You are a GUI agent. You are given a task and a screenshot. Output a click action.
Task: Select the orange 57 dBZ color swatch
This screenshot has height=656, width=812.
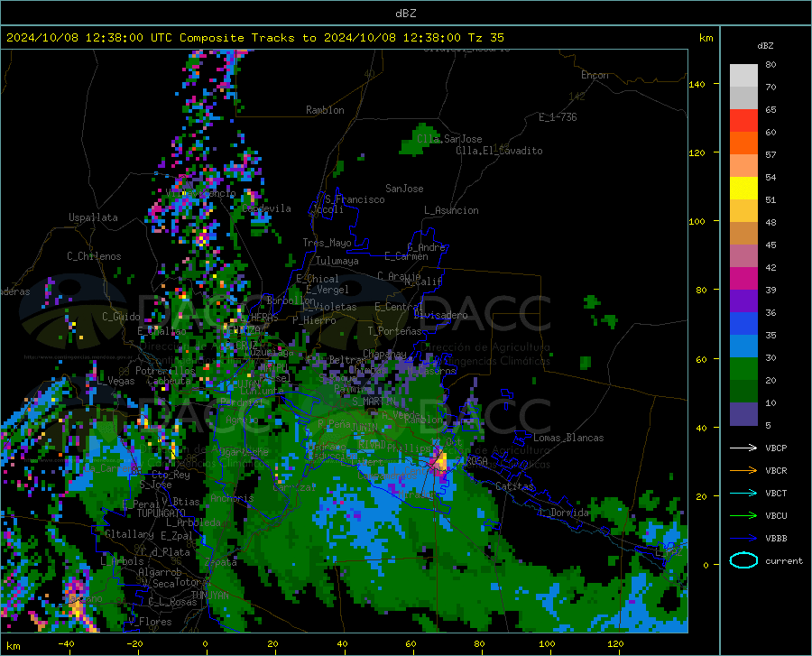pyautogui.click(x=743, y=143)
